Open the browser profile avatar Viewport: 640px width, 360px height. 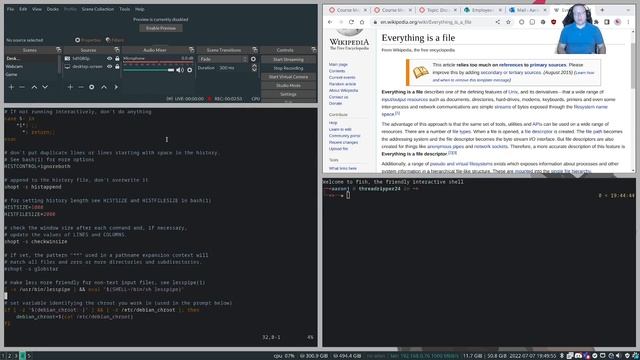pyautogui.click(x=618, y=22)
